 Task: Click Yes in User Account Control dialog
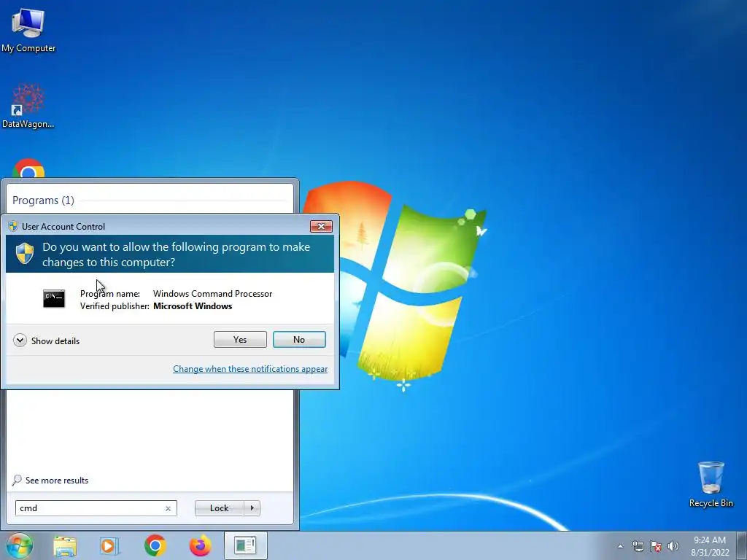(x=240, y=340)
